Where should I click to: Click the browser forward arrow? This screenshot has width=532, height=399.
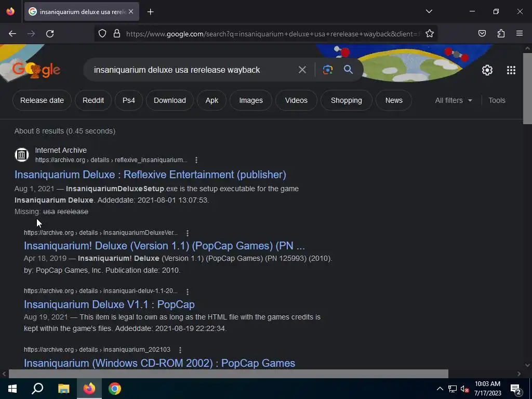point(31,34)
